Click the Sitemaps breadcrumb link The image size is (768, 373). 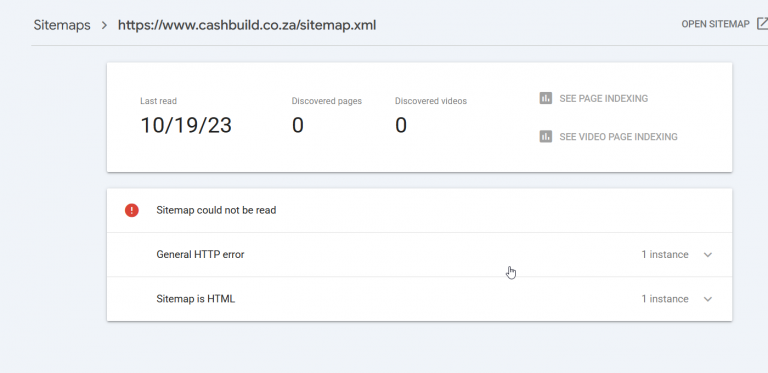62,25
